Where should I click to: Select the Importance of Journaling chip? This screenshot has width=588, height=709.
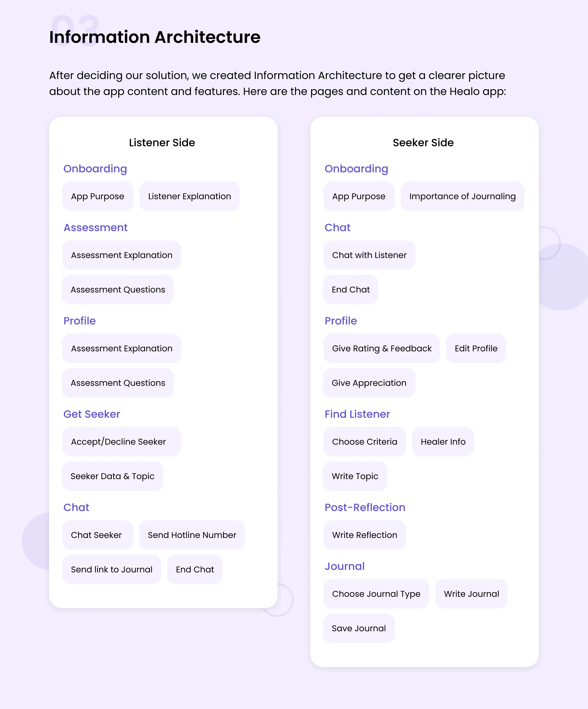click(462, 196)
